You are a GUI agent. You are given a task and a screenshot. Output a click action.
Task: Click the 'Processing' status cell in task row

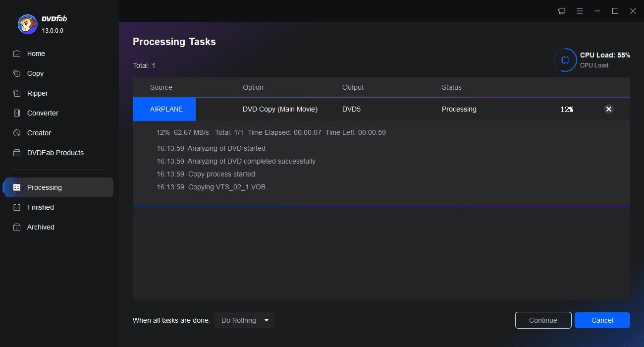[x=459, y=109]
